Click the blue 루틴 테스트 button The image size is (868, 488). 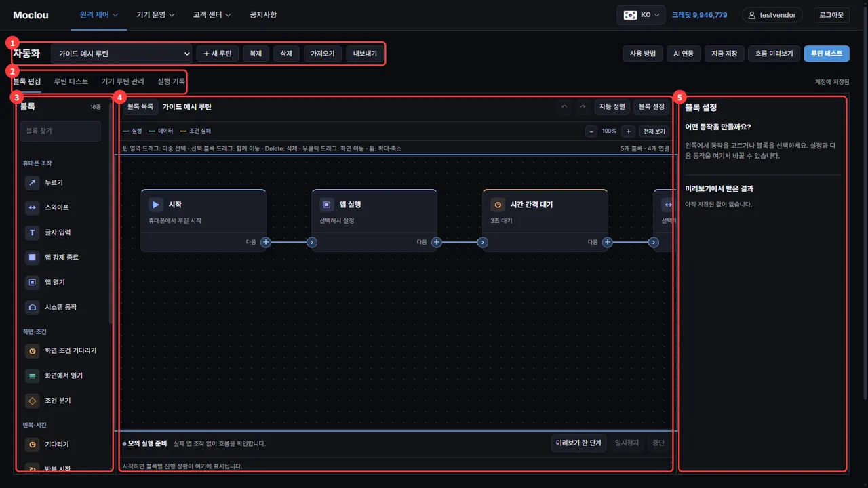click(x=827, y=54)
